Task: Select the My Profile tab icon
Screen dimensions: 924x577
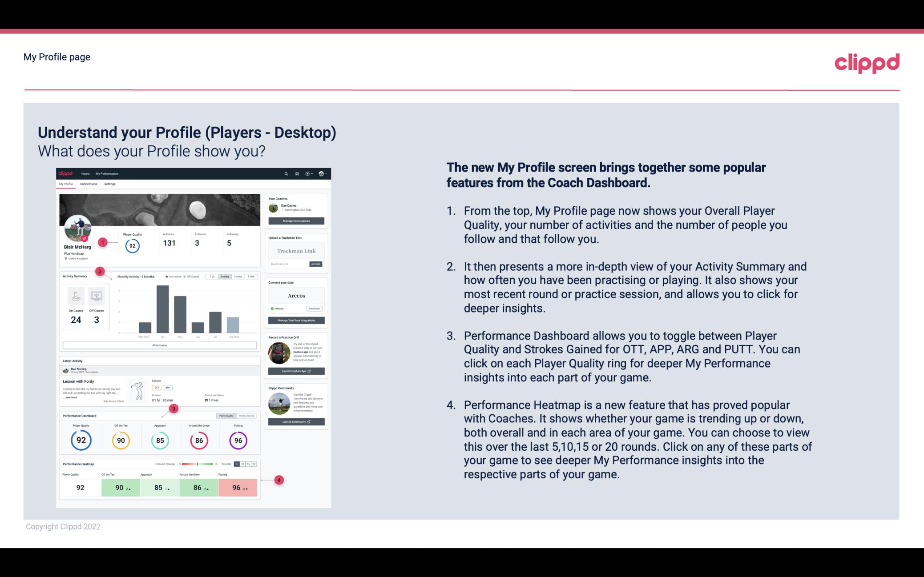Action: pos(67,185)
